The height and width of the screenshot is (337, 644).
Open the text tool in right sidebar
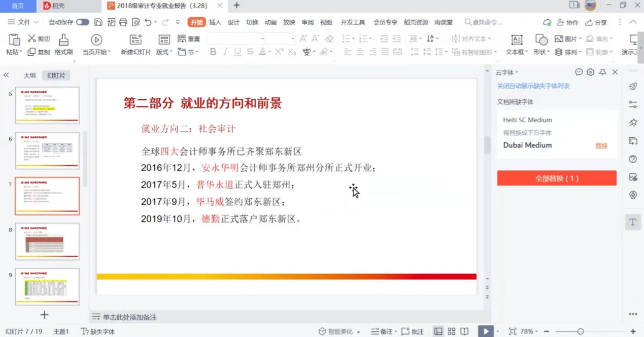(x=633, y=222)
